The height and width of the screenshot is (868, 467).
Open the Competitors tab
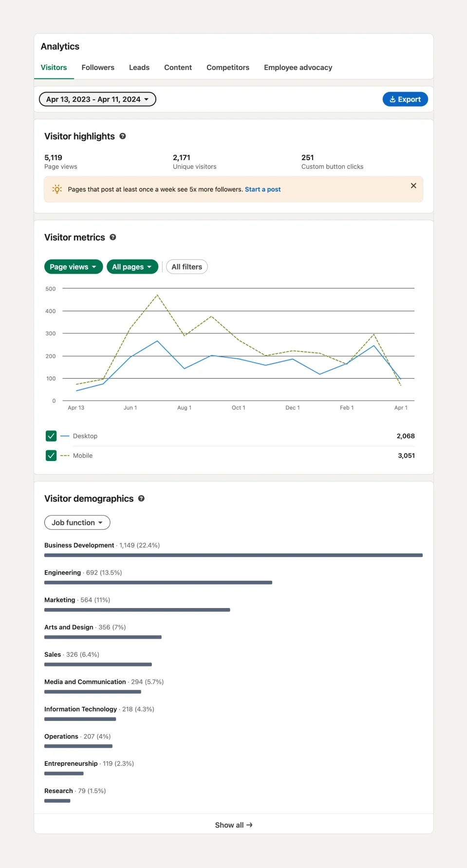[228, 68]
